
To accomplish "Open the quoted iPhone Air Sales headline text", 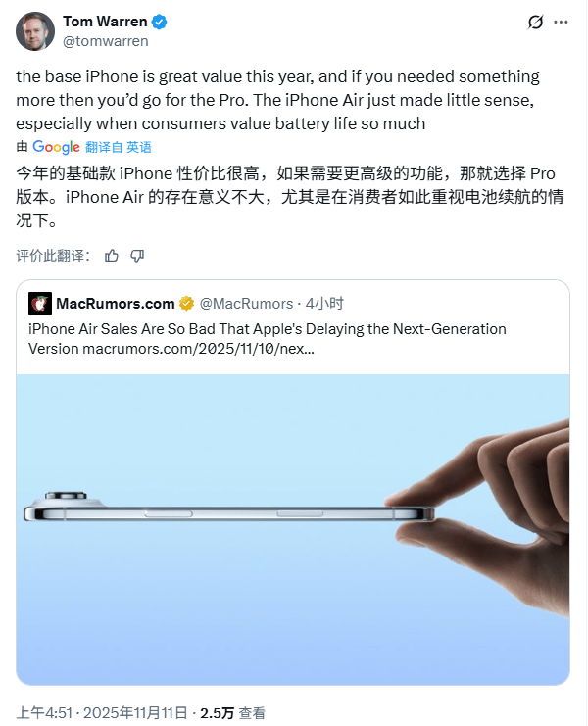I will 268,338.
